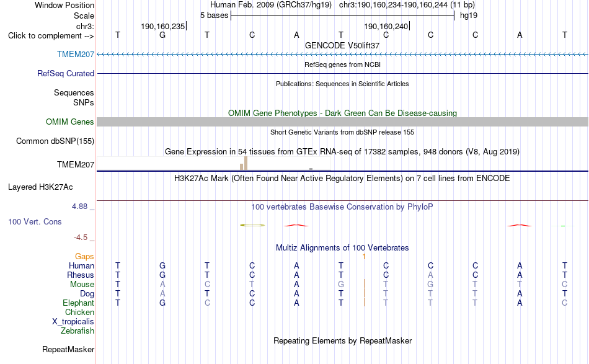This screenshot has height=364, width=589.
Task: Click the 'chr3:' base position label
Action: click(85, 26)
